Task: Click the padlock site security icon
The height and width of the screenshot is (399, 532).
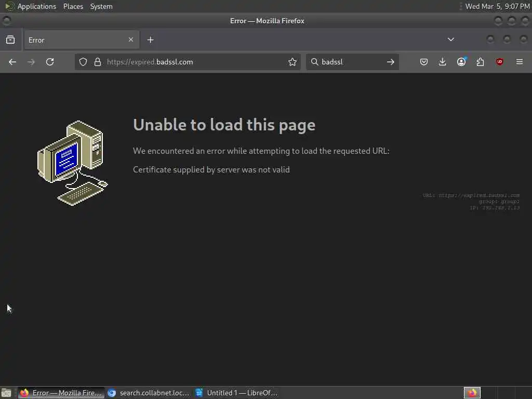Action: [98, 62]
